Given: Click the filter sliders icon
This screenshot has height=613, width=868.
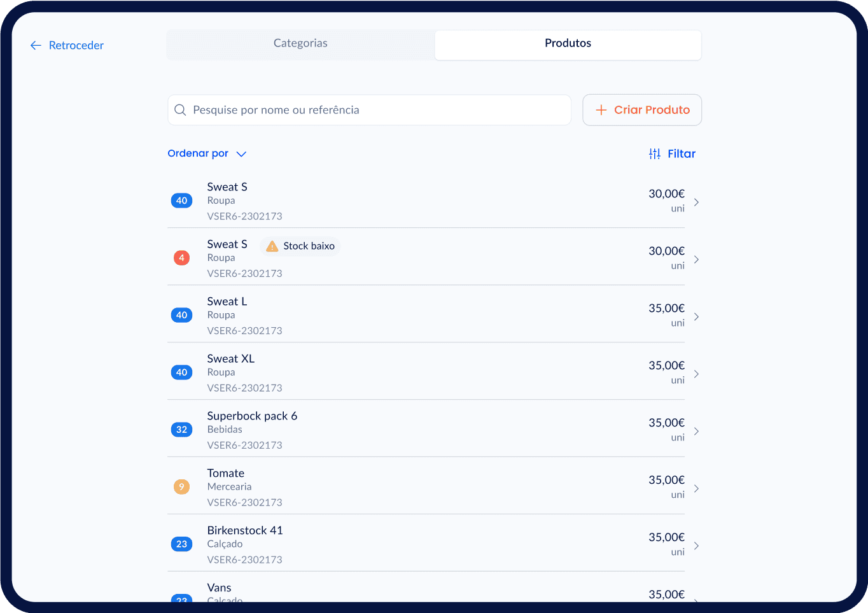Looking at the screenshot, I should tap(654, 154).
